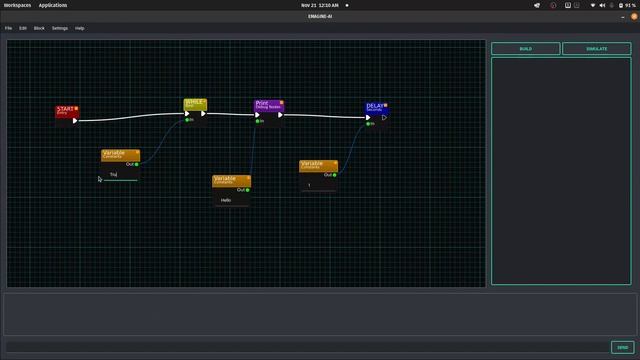Click the corner square on the Variable holding 1

pos(336,162)
